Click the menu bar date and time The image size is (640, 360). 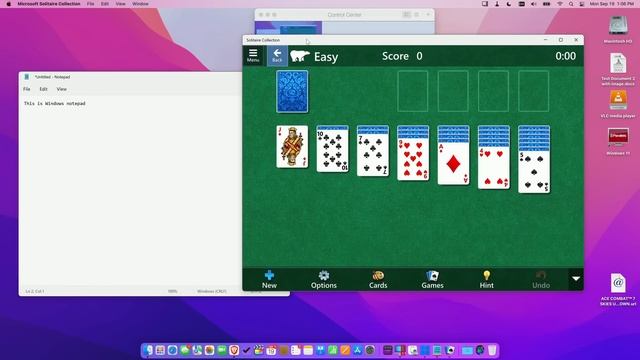coord(611,4)
